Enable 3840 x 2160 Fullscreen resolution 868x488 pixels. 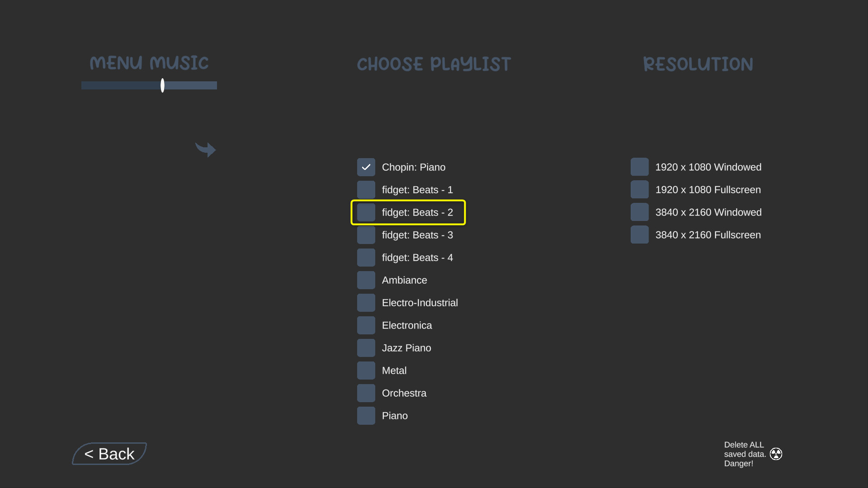[640, 235]
